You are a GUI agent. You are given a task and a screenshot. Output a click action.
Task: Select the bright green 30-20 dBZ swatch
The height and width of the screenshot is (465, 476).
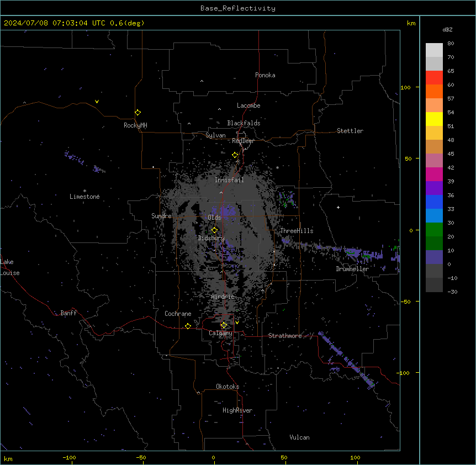click(434, 230)
